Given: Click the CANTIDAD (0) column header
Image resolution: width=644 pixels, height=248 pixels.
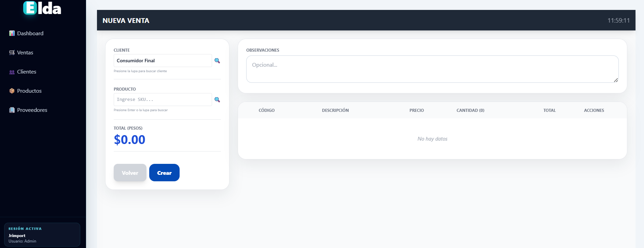Looking at the screenshot, I should click(471, 110).
